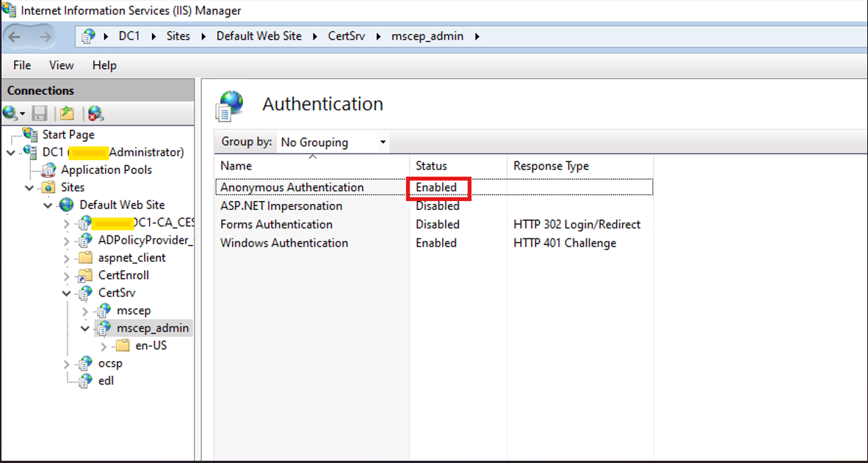Select the Default Web Site globe icon
Image resolution: width=868 pixels, height=463 pixels.
coord(68,205)
